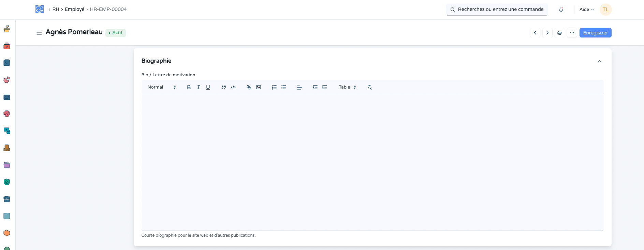This screenshot has width=644, height=250.
Task: Click the app logo in the top bar
Action: tap(40, 9)
